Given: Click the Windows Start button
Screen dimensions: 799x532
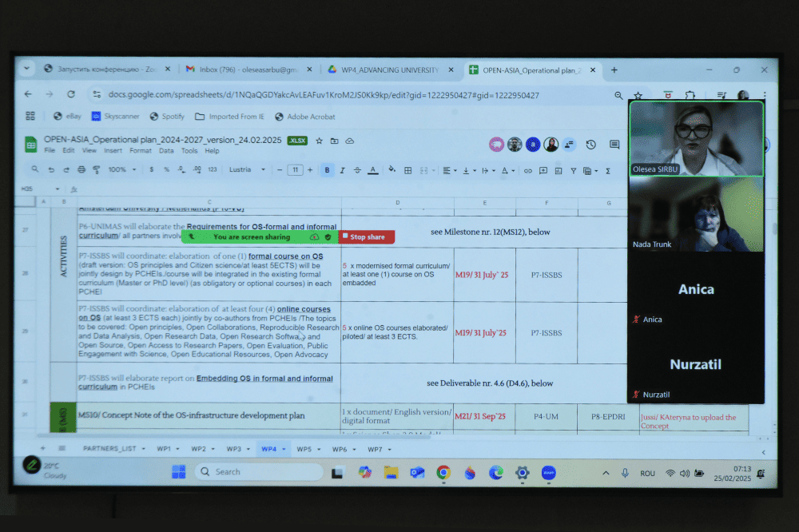Looking at the screenshot, I should point(179,472).
